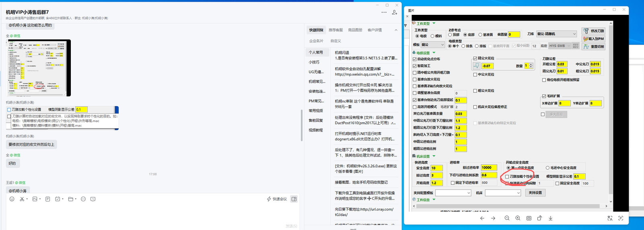
Task: Toggle the 毛料扩展 checkbox
Action: 544,96
